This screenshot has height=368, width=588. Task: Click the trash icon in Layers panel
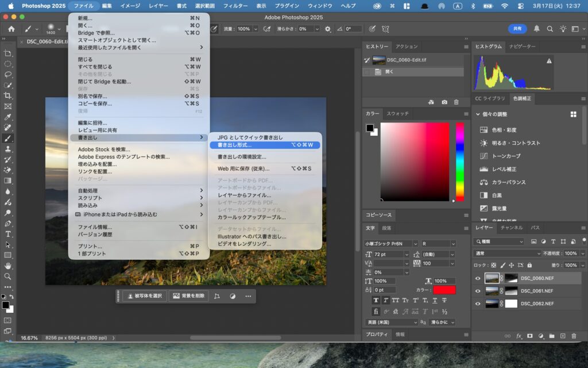pyautogui.click(x=573, y=336)
